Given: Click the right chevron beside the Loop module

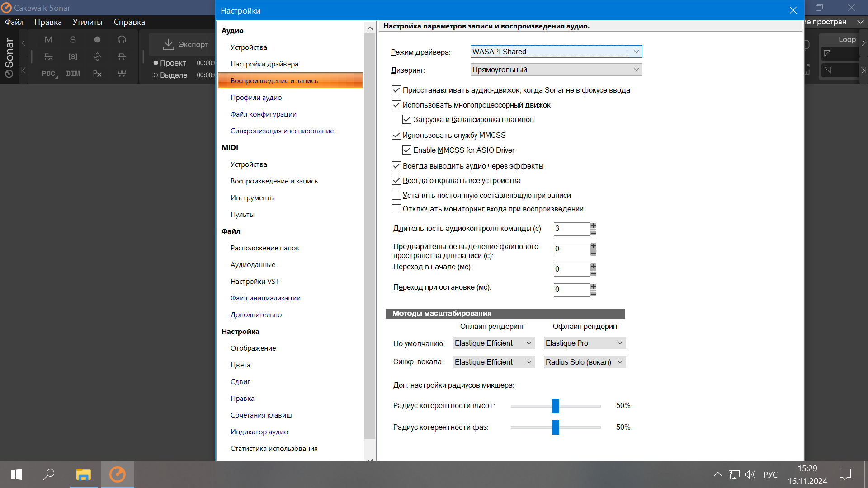Looking at the screenshot, I should (x=863, y=42).
